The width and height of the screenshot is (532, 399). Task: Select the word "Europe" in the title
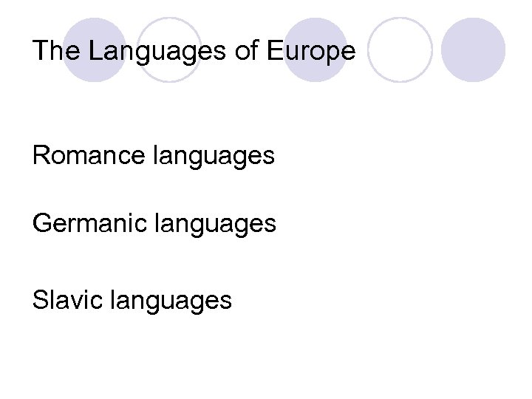click(x=312, y=52)
